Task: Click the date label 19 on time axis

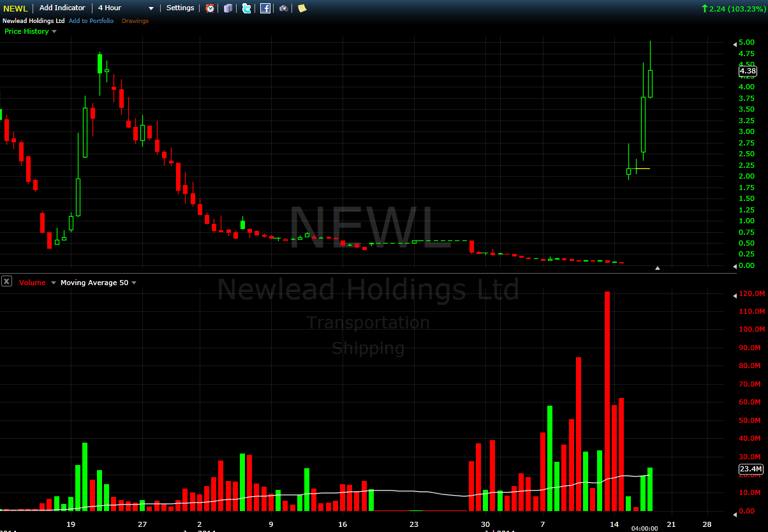Action: tap(71, 524)
